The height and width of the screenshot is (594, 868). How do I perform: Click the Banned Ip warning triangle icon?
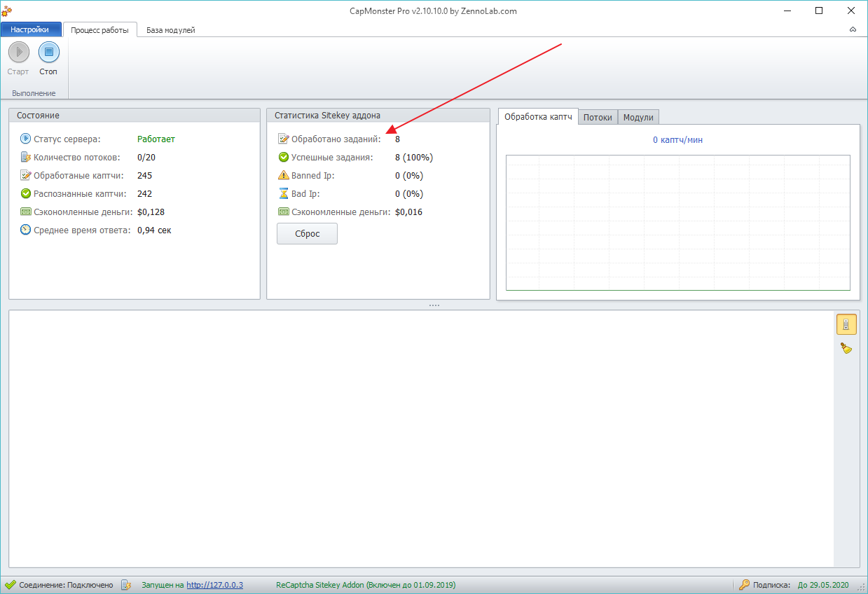[284, 175]
